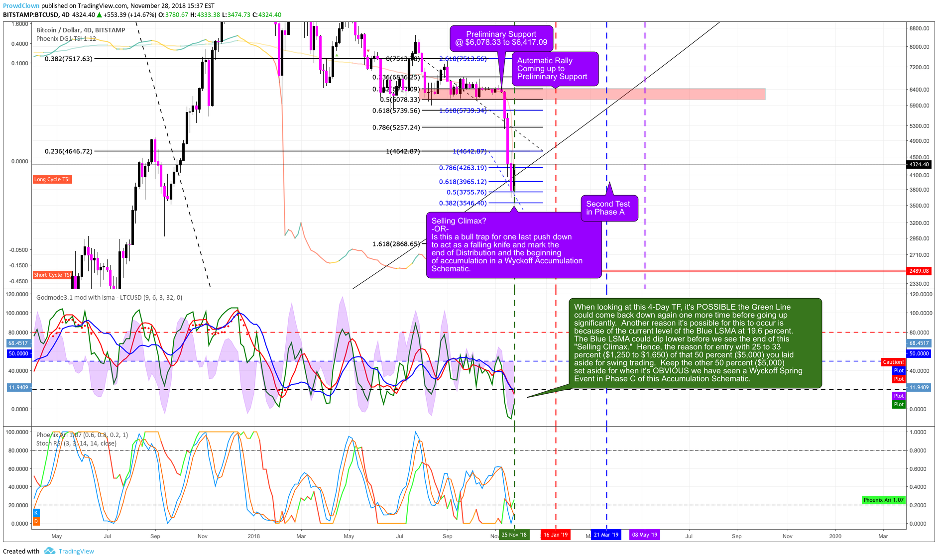Click the orange 'Long Cycle TSI' label
Image resolution: width=938 pixels, height=560 pixels.
52,179
